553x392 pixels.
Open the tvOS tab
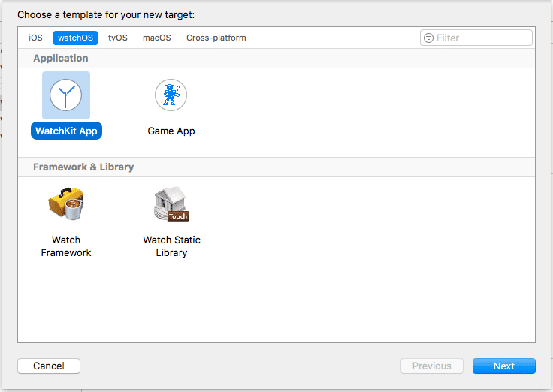(118, 38)
